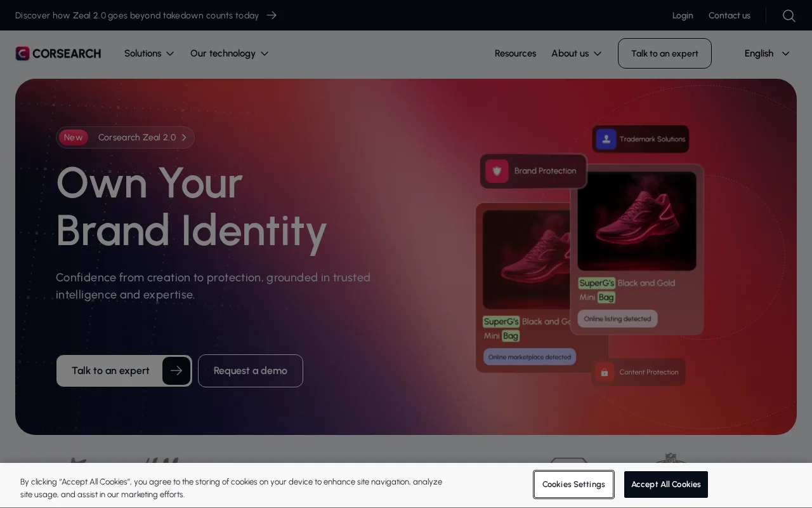Click the Trademark Solutions card
The height and width of the screenshot is (508, 812).
641,139
